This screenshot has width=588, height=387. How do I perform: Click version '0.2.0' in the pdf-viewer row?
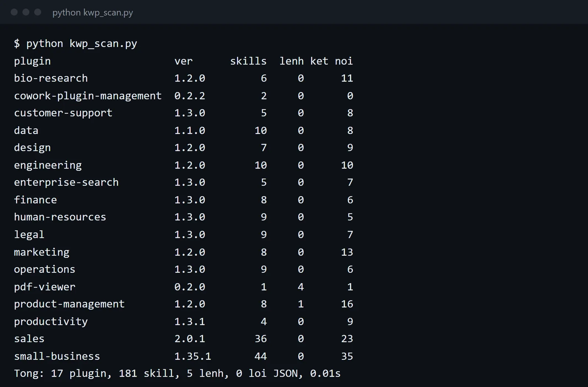(x=190, y=287)
